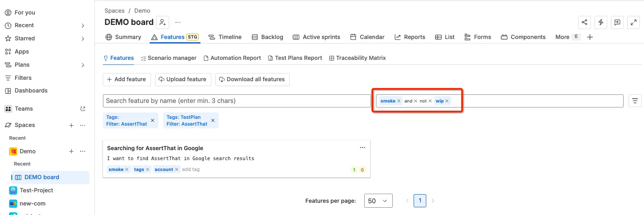Open the share icon for DEMO board
Image resolution: width=644 pixels, height=215 pixels.
point(585,22)
